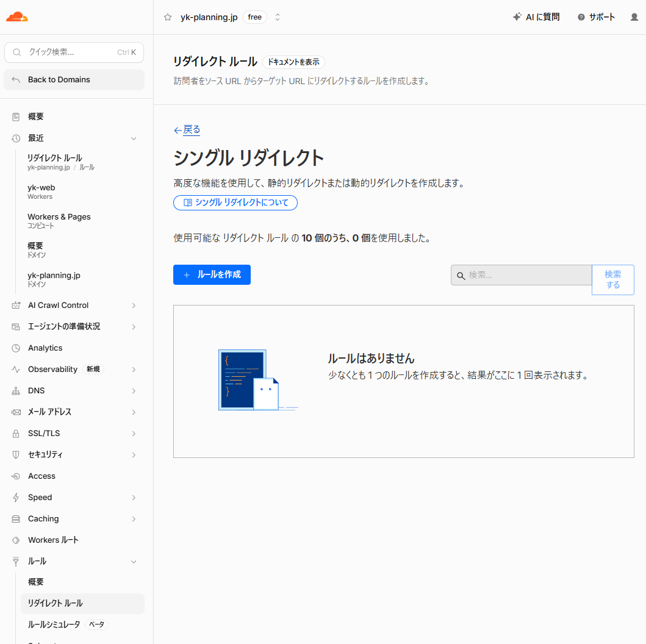Star the yk-planning.jp domain
The height and width of the screenshot is (644, 646).
point(168,17)
